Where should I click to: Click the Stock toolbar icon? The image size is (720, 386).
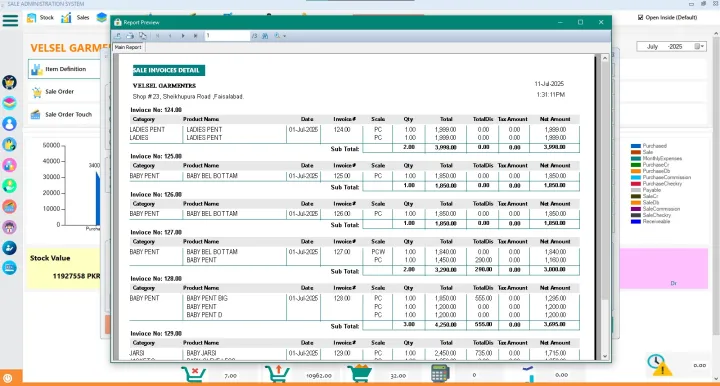[32, 18]
